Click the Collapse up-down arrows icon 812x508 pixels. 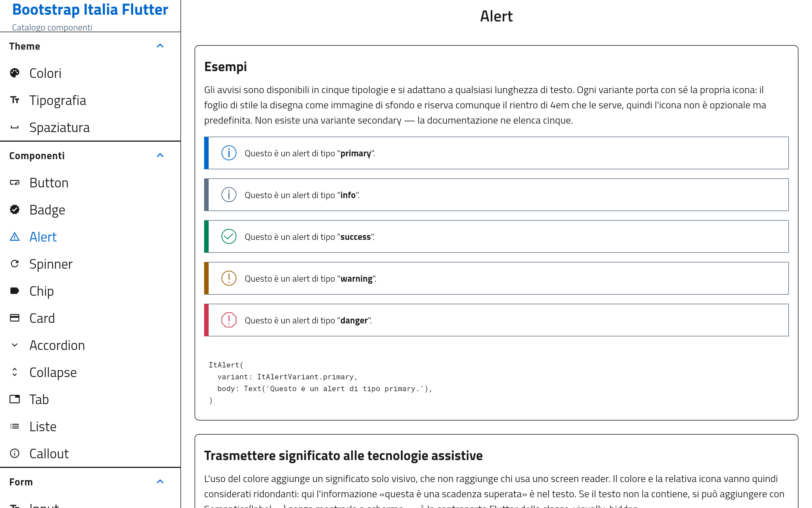[14, 372]
